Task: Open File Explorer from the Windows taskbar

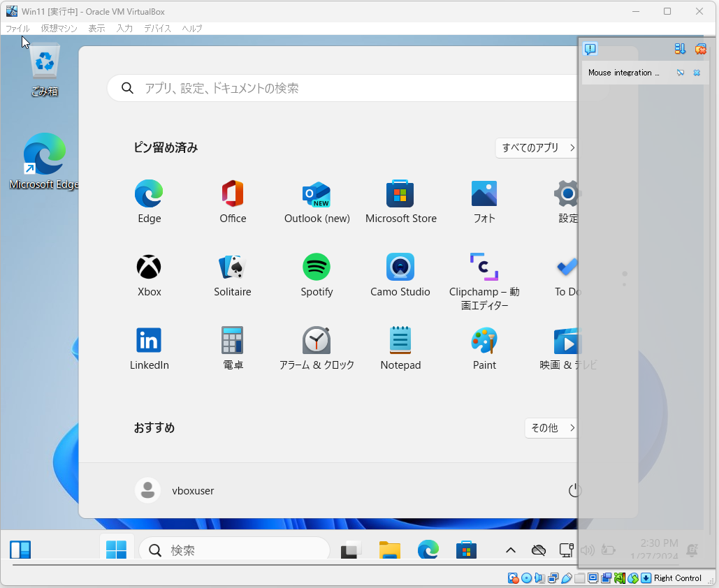Action: click(x=389, y=550)
